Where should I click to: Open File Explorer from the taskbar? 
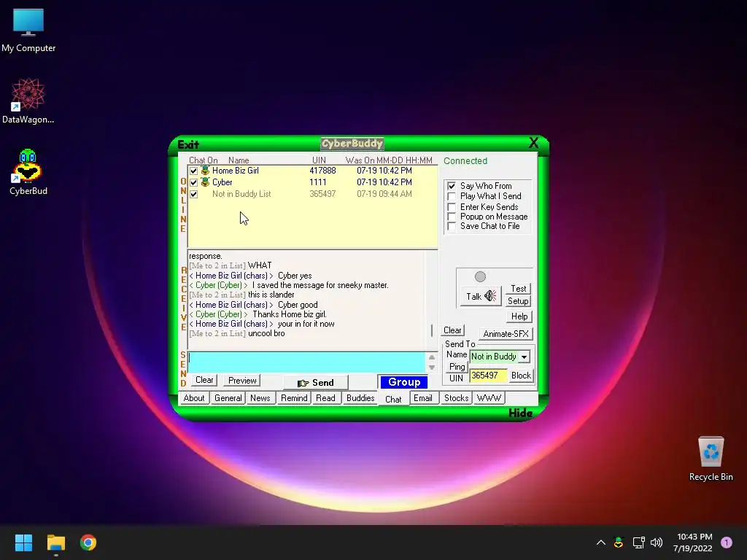(x=55, y=542)
